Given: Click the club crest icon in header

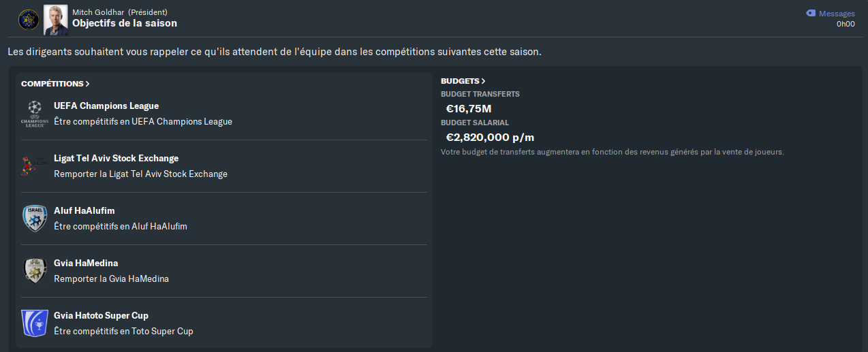Looking at the screenshot, I should point(29,19).
